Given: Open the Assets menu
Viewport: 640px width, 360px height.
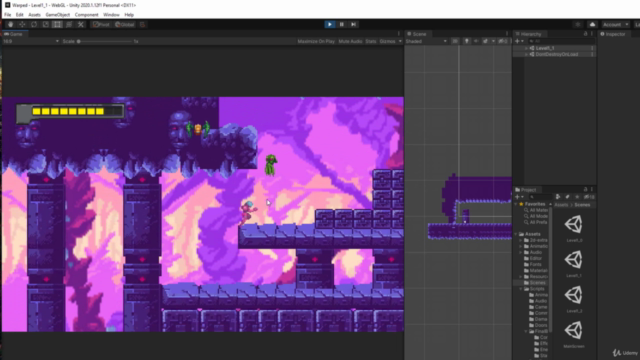Looking at the screenshot, I should point(34,15).
